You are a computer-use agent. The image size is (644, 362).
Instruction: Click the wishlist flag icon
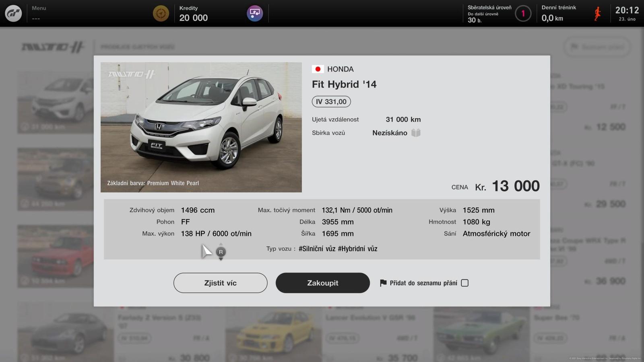[x=383, y=283]
